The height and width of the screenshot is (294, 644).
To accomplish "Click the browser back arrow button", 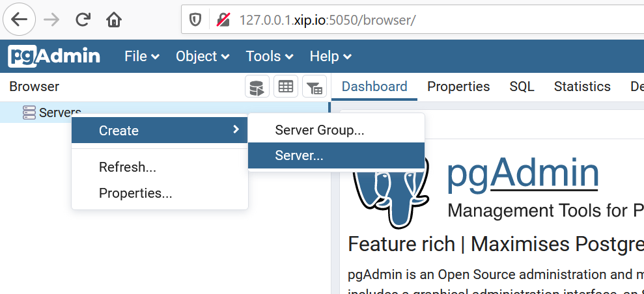I will click(x=20, y=20).
